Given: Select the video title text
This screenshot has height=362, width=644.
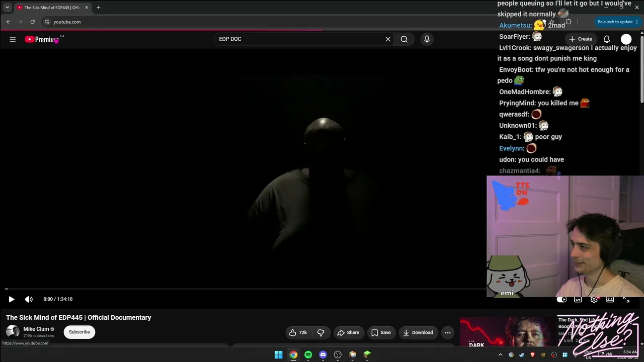Looking at the screenshot, I should [78, 317].
